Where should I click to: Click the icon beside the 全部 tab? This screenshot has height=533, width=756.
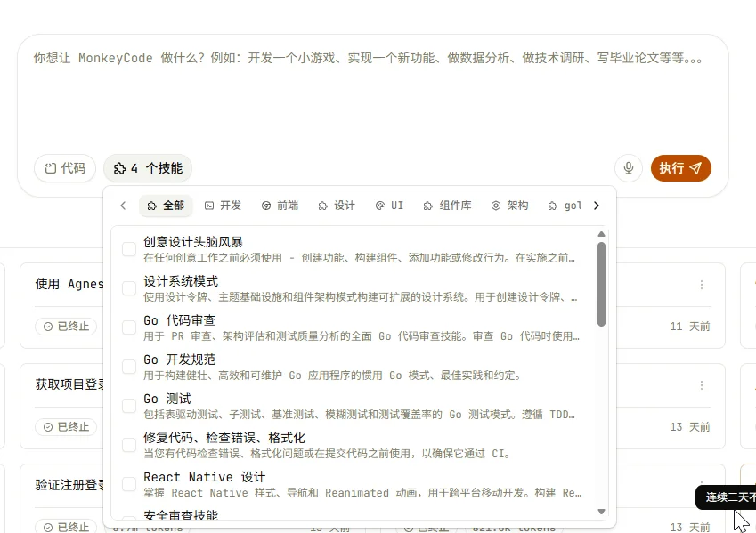(152, 206)
